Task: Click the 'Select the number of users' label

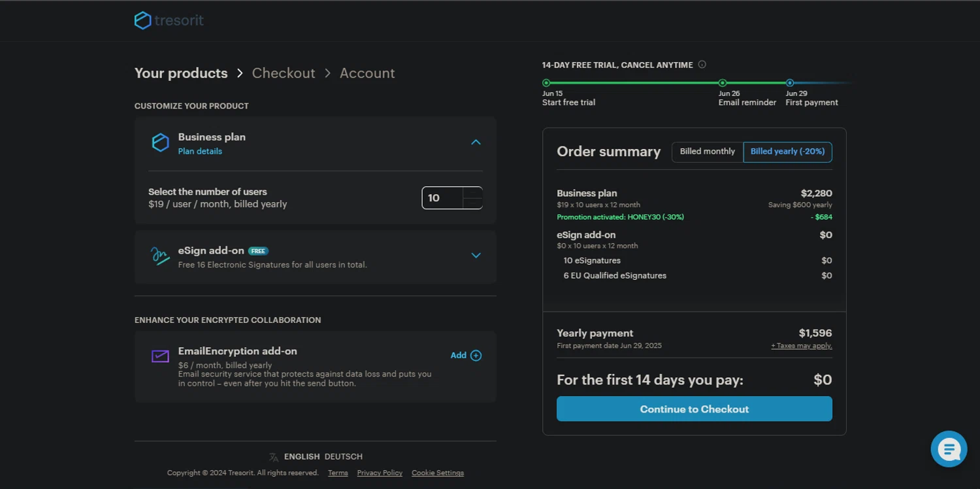Action: coord(208,192)
